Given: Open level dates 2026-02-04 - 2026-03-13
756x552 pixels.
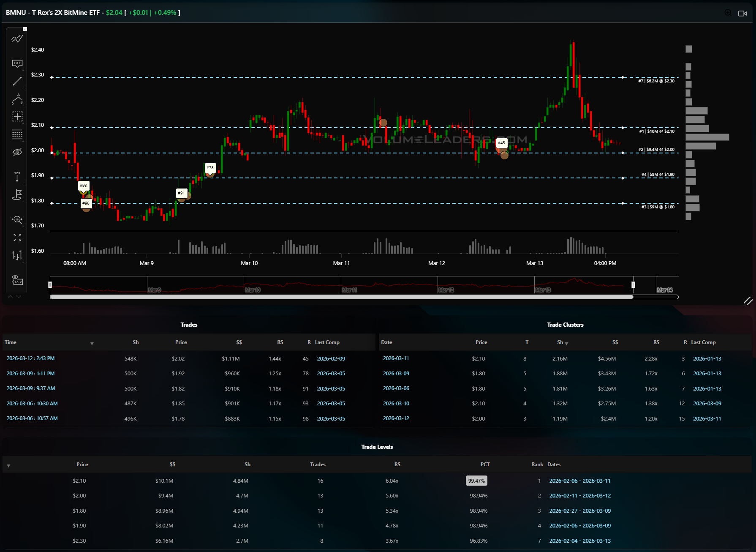Looking at the screenshot, I should pyautogui.click(x=580, y=541).
